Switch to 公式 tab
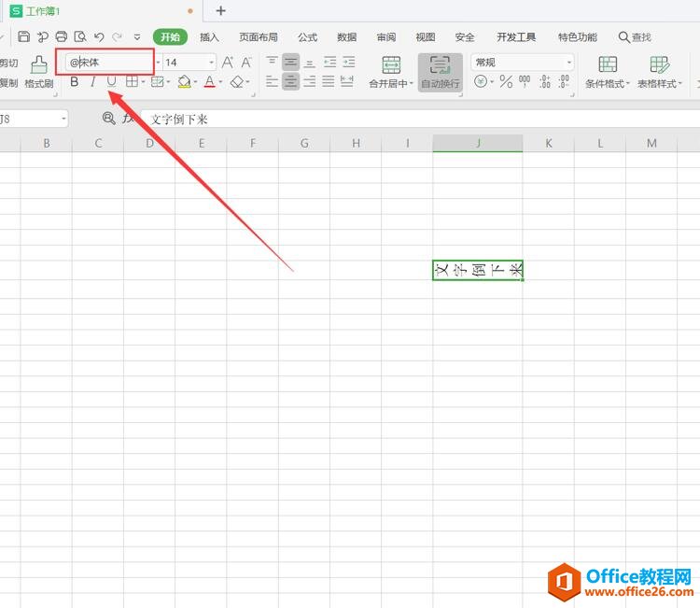Viewport: 700px width, 608px height. click(x=308, y=37)
